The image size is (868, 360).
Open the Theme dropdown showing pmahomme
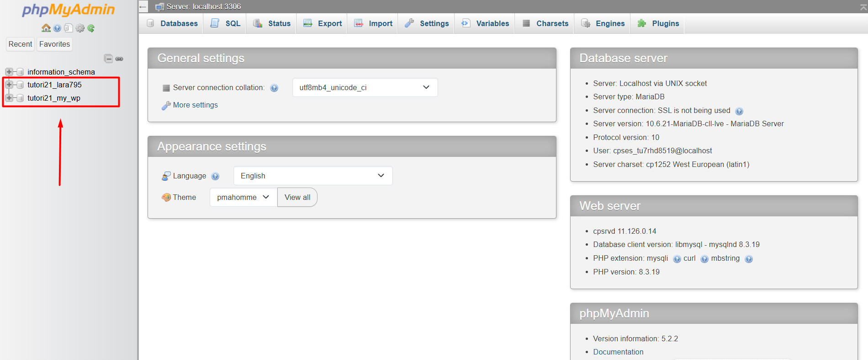click(243, 197)
